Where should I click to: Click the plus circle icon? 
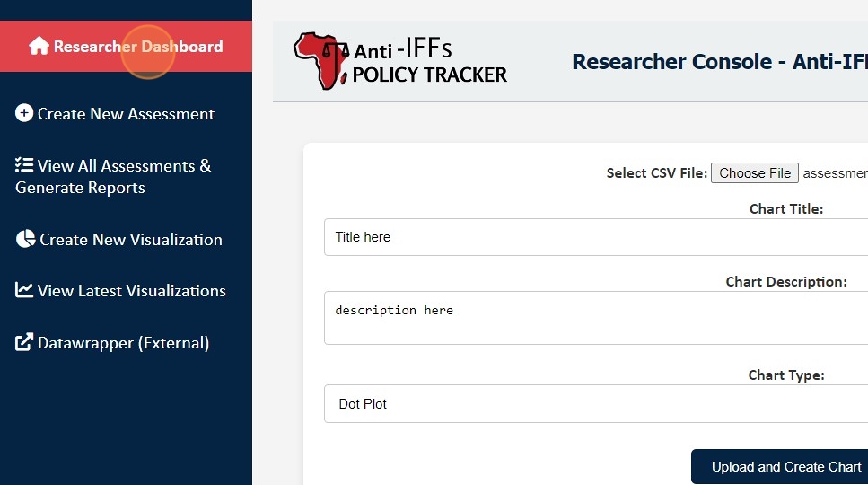[24, 114]
